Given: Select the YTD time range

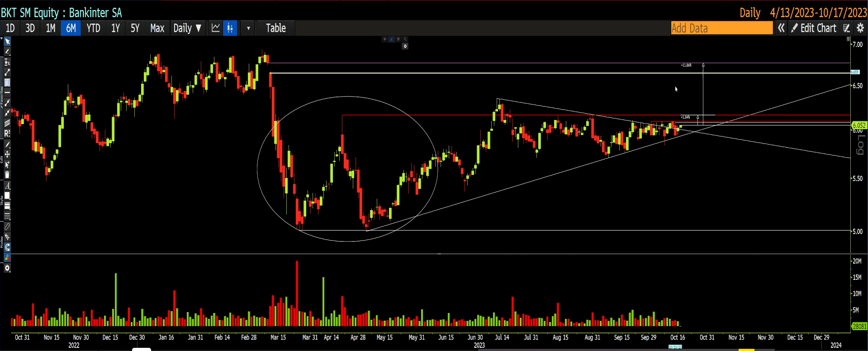Looking at the screenshot, I should click(x=93, y=28).
